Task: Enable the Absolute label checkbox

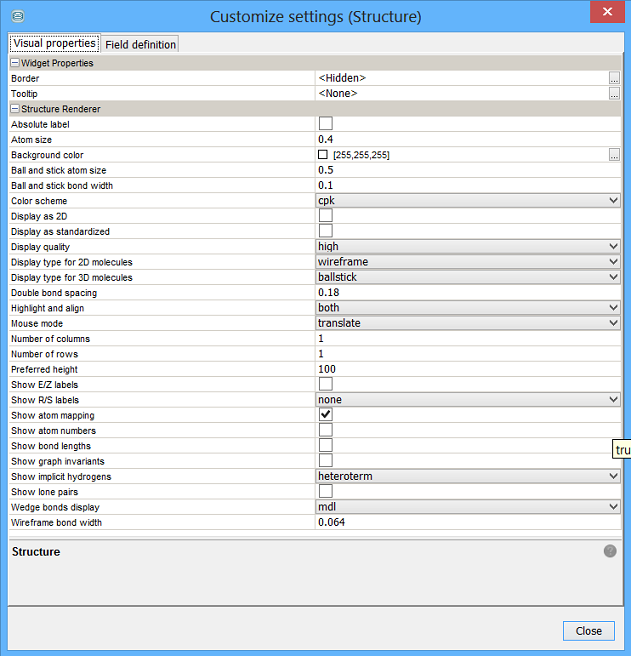Action: pos(325,124)
